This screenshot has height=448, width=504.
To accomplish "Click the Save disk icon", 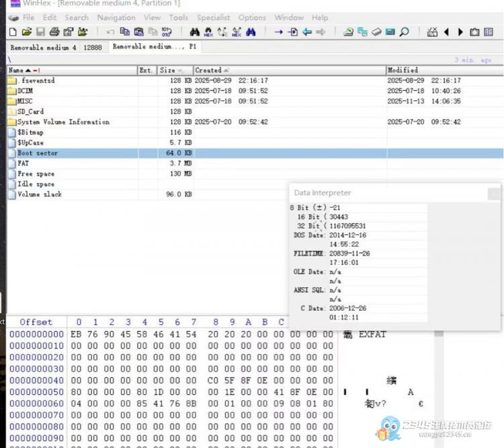I will [x=40, y=32].
